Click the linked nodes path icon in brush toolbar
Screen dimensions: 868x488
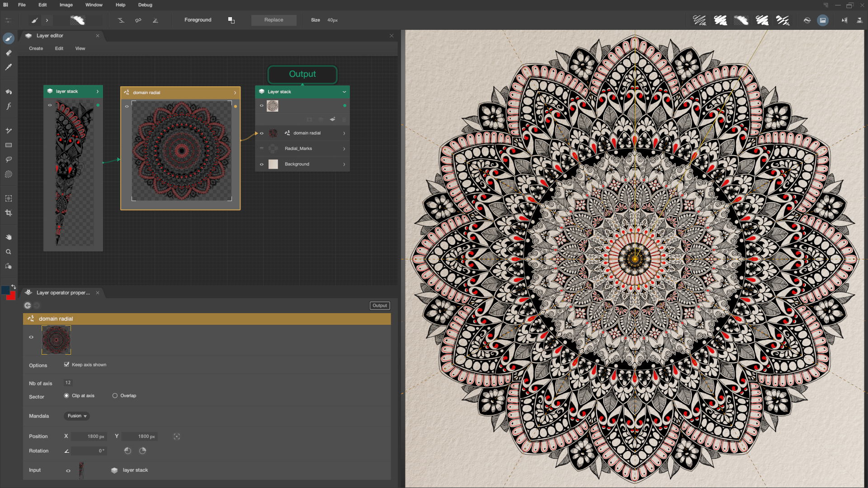click(x=138, y=20)
